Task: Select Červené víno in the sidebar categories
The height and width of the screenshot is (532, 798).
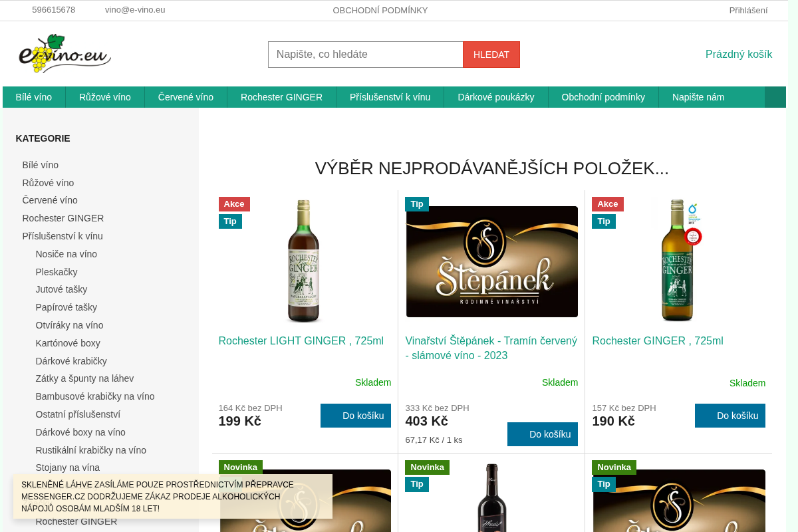Action: point(50,200)
